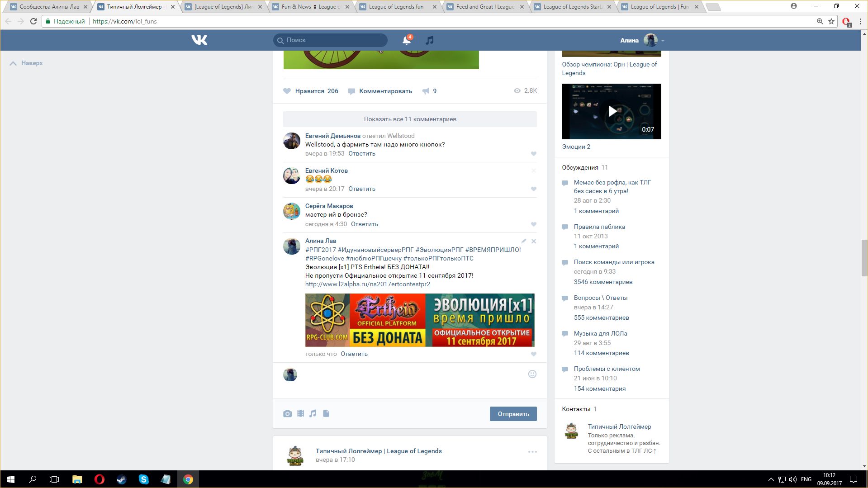
Task: Open Правила паблика discussion
Action: [x=599, y=227]
